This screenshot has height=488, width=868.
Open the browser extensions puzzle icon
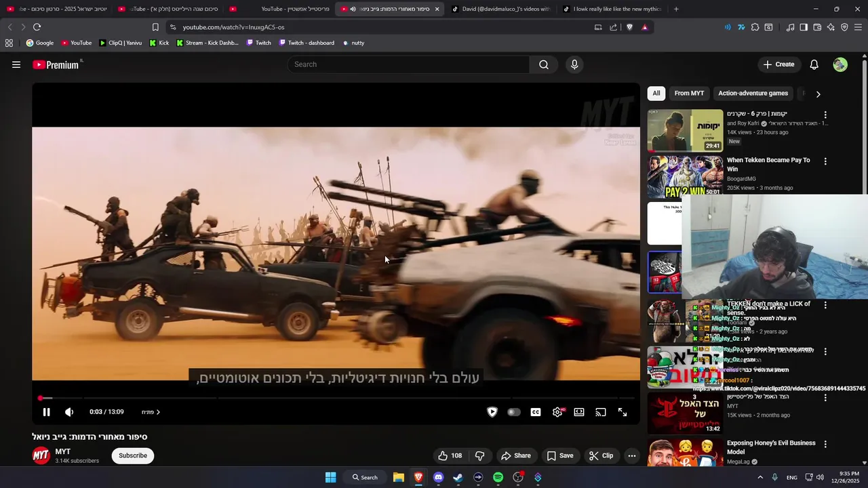click(755, 27)
